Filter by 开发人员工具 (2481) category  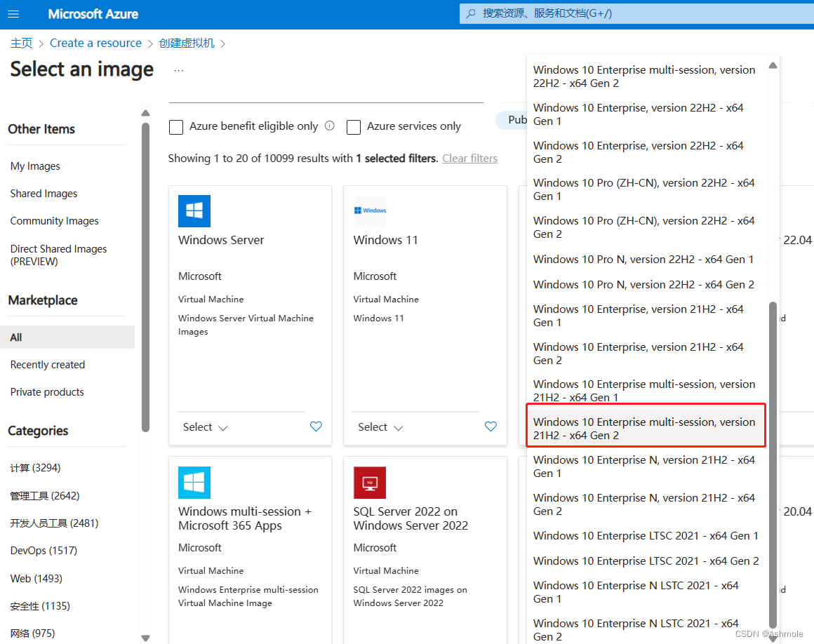(54, 523)
